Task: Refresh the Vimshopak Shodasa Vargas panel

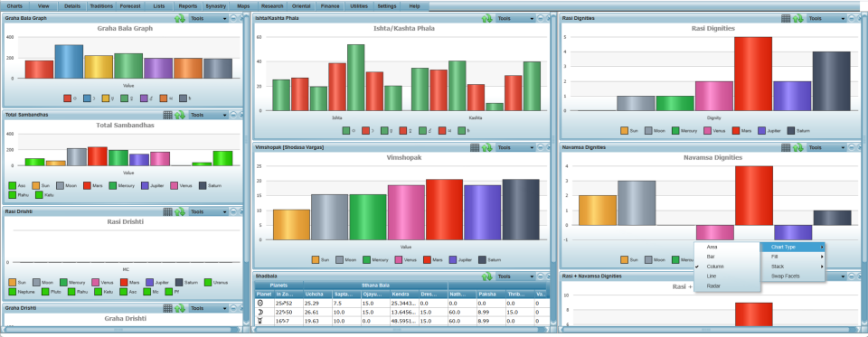Action: [x=486, y=148]
